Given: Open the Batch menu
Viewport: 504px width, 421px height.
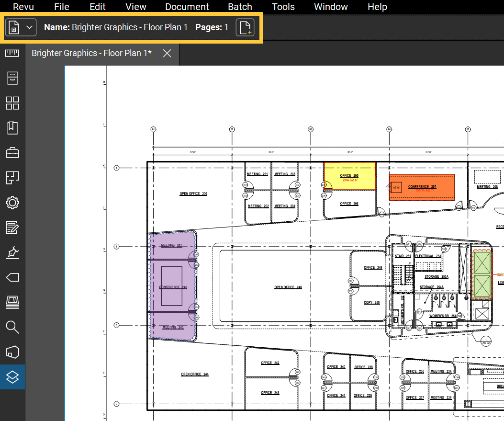Looking at the screenshot, I should [x=240, y=7].
